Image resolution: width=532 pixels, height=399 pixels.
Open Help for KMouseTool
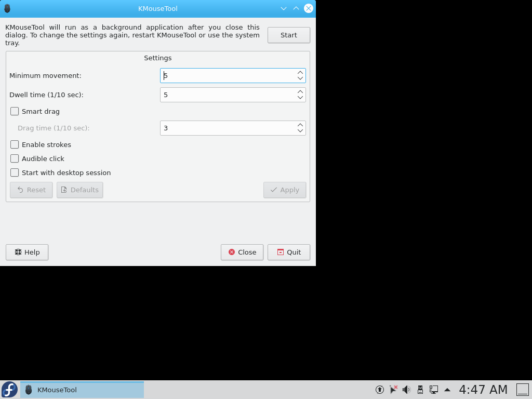[27, 252]
